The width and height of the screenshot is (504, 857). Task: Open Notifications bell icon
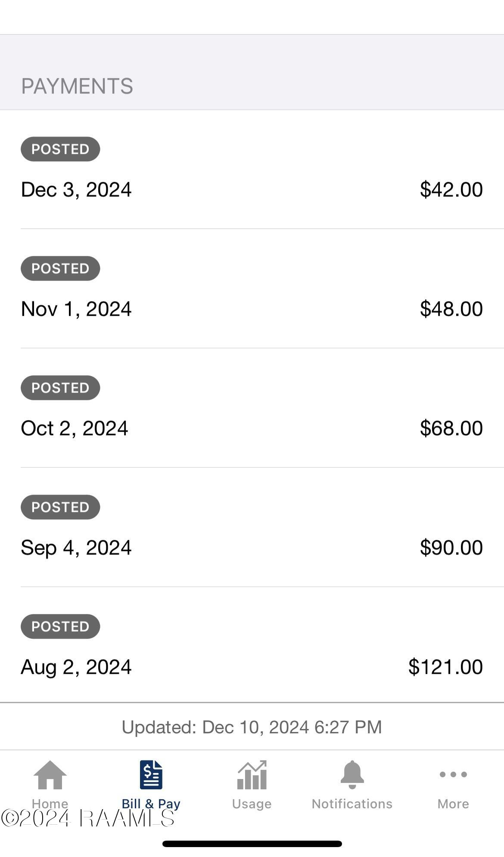click(352, 775)
